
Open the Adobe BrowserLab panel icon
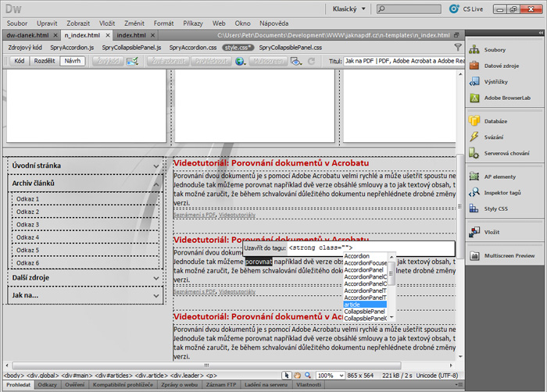point(474,98)
